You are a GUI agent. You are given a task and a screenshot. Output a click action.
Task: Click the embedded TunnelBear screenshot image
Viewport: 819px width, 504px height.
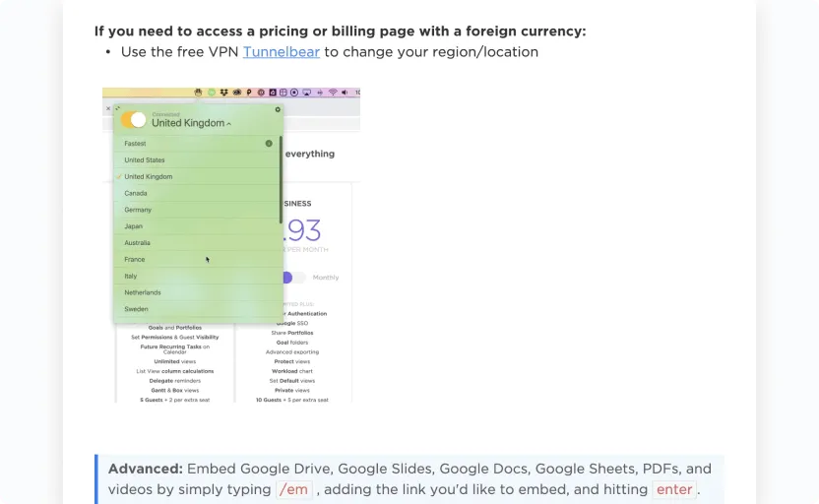pos(231,245)
